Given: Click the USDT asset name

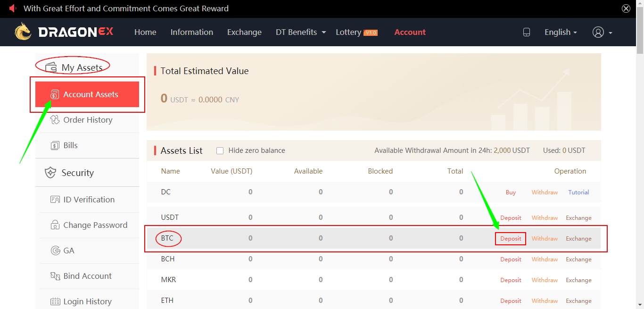Looking at the screenshot, I should click(170, 217).
